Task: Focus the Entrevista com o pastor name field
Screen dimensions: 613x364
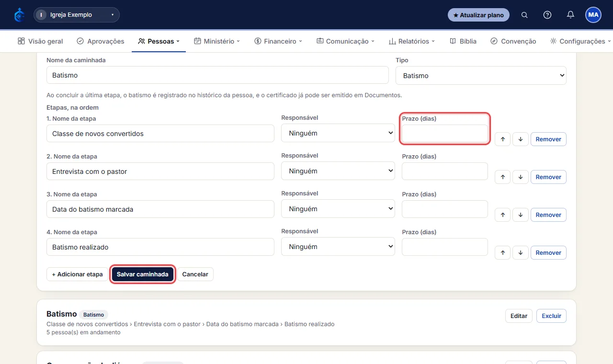Action: click(x=160, y=171)
